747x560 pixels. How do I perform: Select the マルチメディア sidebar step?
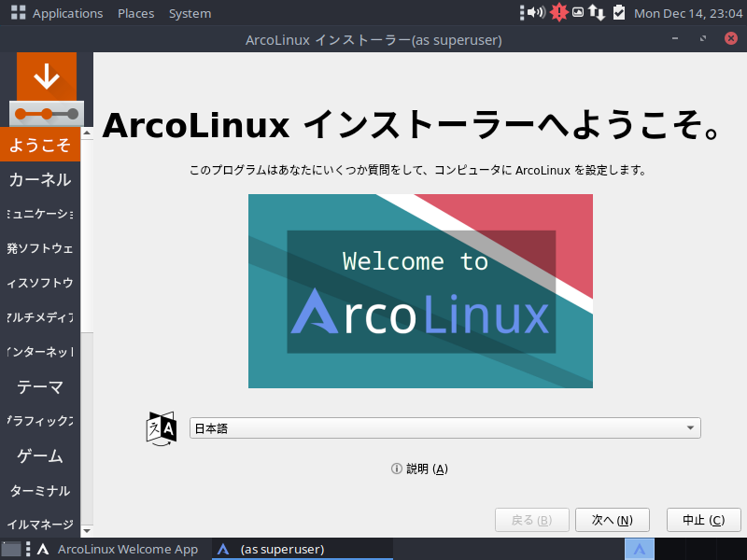pos(40,317)
